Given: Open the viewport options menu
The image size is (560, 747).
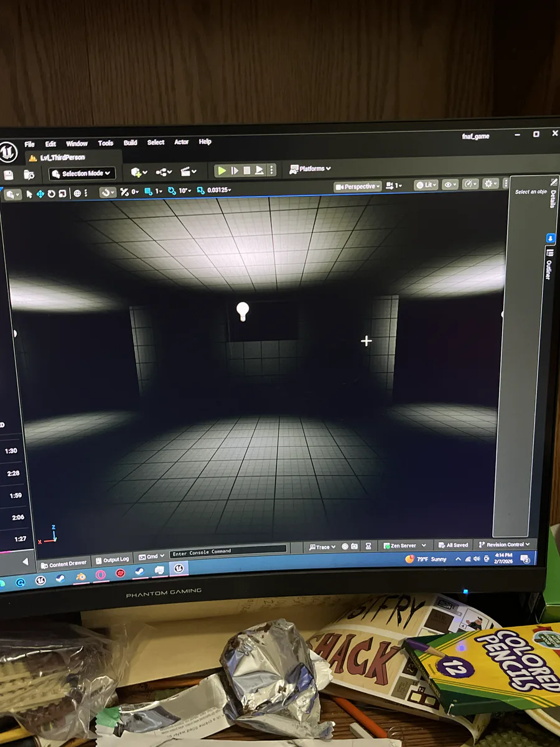Looking at the screenshot, I should click(11, 194).
